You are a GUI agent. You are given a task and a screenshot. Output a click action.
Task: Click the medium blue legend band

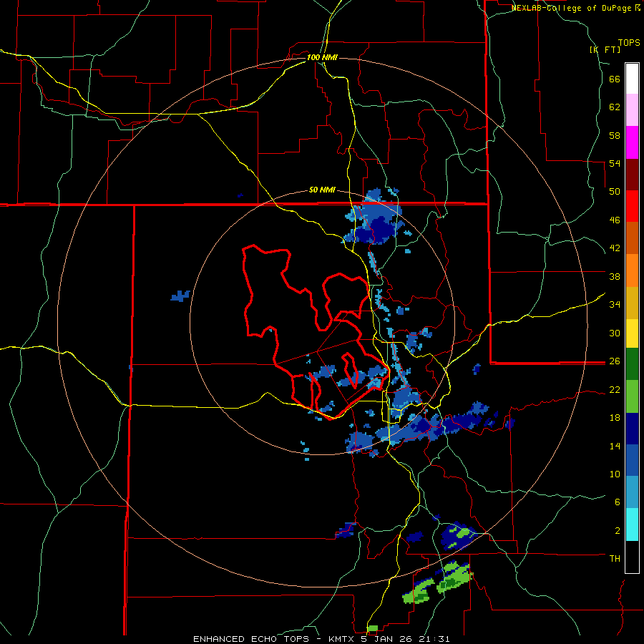pyautogui.click(x=632, y=461)
